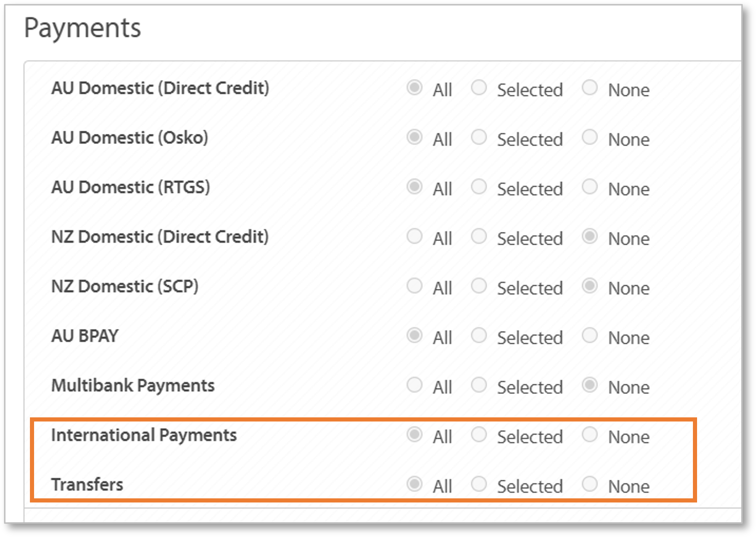Screen dimensions: 756x537
Task: Click the "International Payments" label
Action: (145, 434)
